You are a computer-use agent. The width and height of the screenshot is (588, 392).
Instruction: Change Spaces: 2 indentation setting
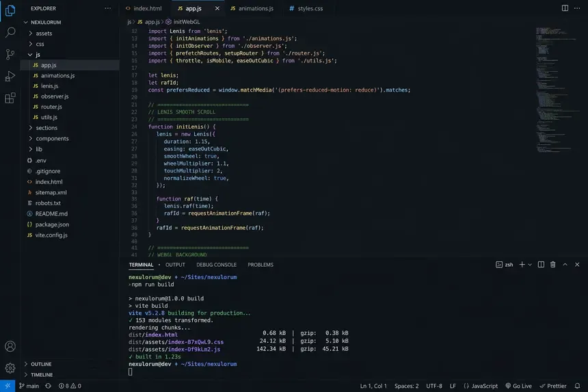click(406, 386)
